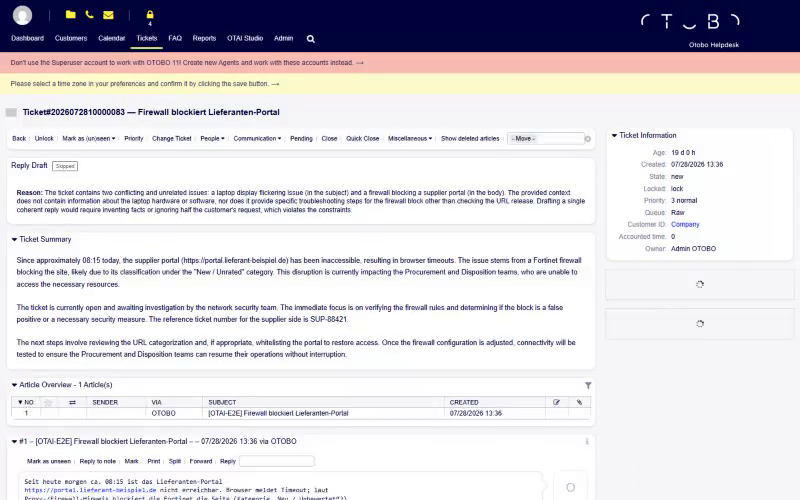The width and height of the screenshot is (800, 500).
Task: Expand the Communication menu
Action: pyautogui.click(x=257, y=139)
